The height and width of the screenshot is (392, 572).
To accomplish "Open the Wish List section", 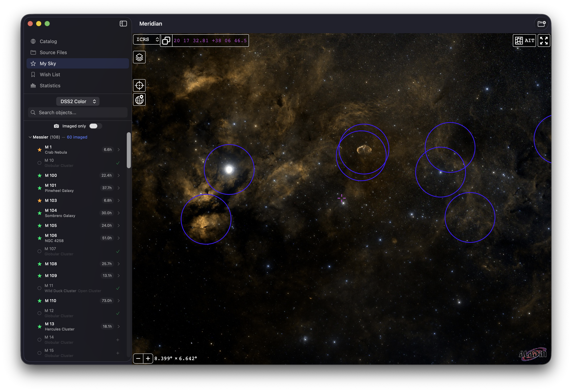I will tap(50, 74).
